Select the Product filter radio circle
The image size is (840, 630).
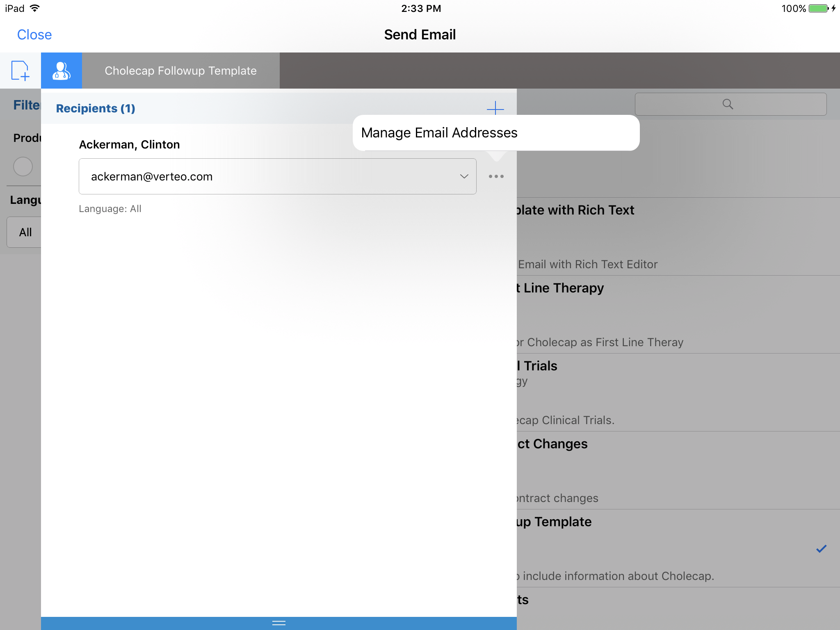click(x=23, y=167)
